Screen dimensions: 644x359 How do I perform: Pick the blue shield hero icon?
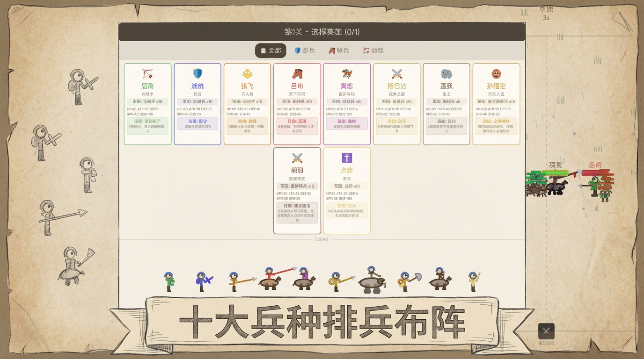(x=198, y=74)
